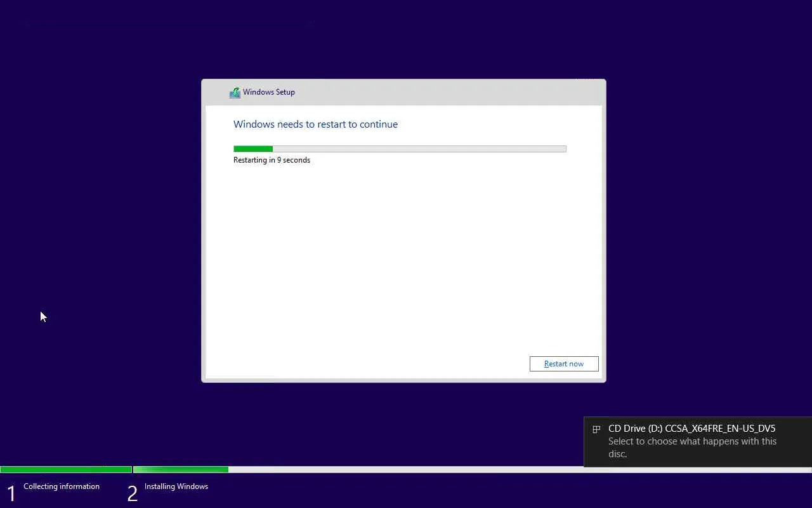Click the "Collecting information" step label
This screenshot has height=508, width=812.
pyautogui.click(x=62, y=486)
